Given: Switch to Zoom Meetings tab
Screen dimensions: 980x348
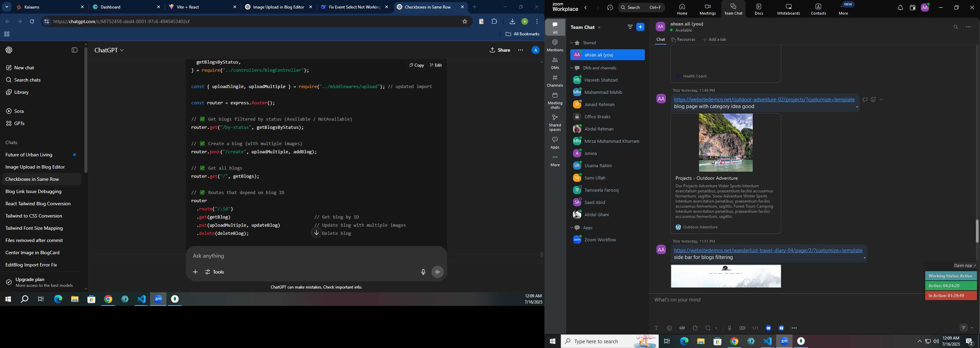Looking at the screenshot, I should (x=708, y=9).
